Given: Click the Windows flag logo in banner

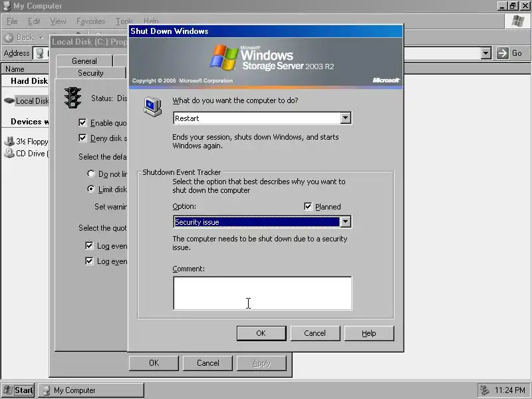Looking at the screenshot, I should click(223, 57).
